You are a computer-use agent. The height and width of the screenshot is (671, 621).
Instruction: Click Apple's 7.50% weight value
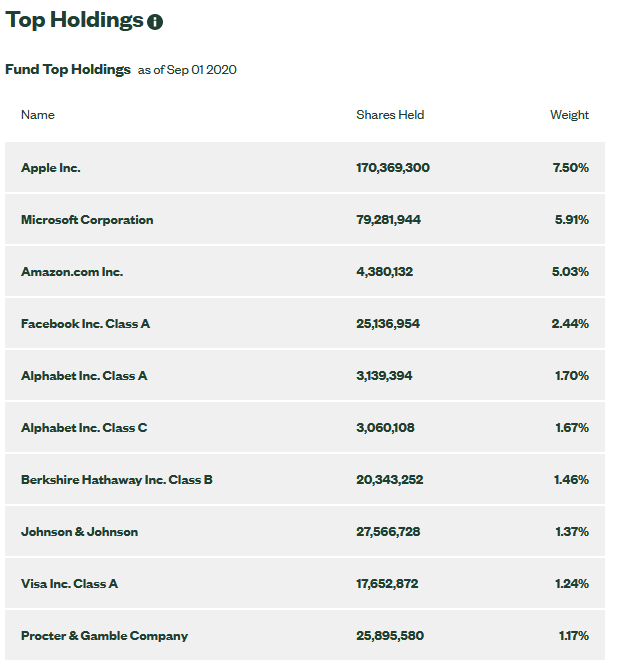(x=571, y=167)
